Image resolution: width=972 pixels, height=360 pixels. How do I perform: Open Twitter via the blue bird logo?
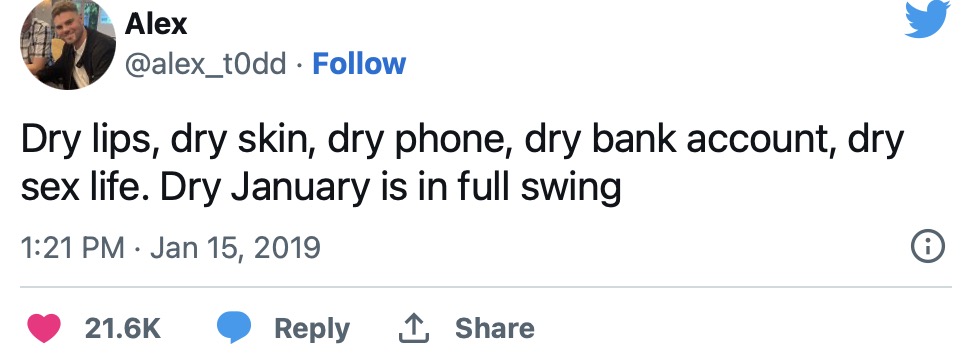pos(927,19)
